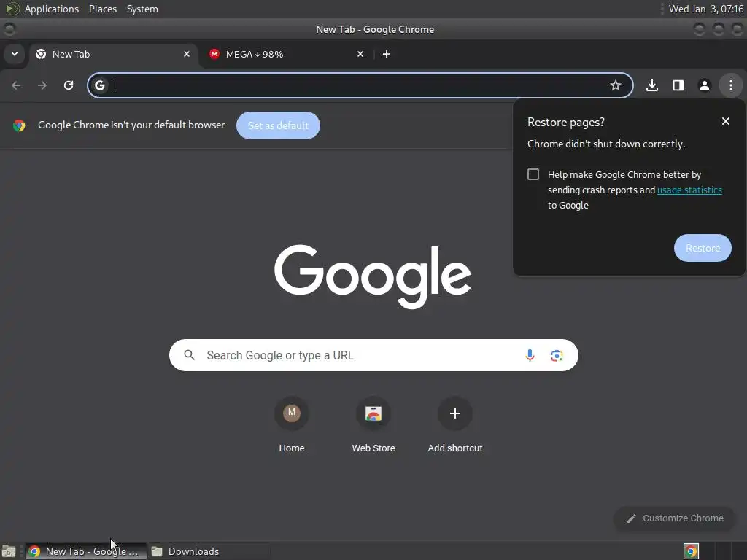The height and width of the screenshot is (560, 747).
Task: Select the Downloads window in the taskbar
Action: pyautogui.click(x=208, y=551)
